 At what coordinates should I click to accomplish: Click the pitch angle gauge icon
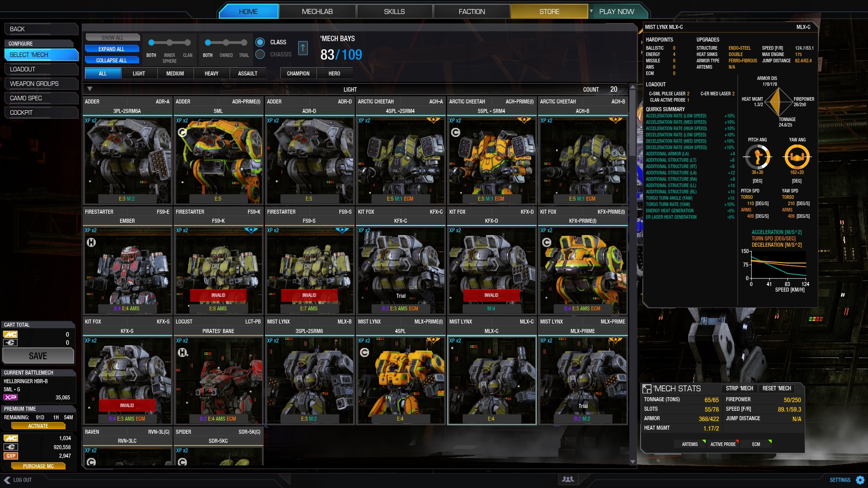pyautogui.click(x=757, y=157)
